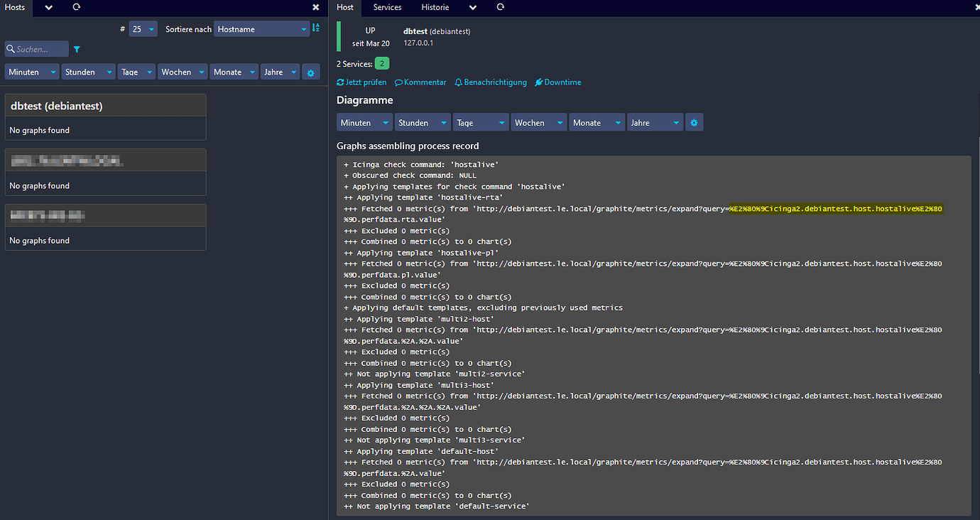This screenshot has width=980, height=520.
Task: Switch to the Historie tab
Action: pyautogui.click(x=435, y=7)
